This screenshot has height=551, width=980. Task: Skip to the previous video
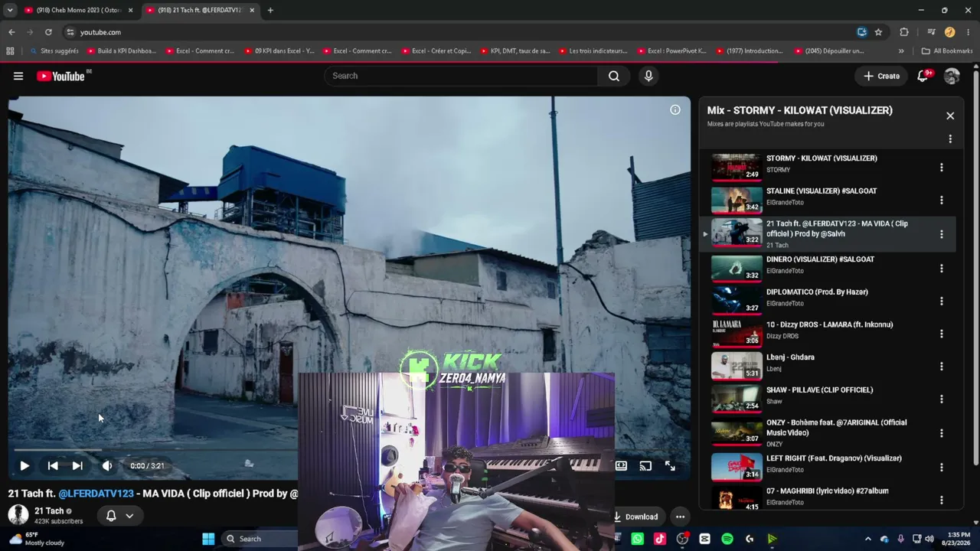pos(53,465)
